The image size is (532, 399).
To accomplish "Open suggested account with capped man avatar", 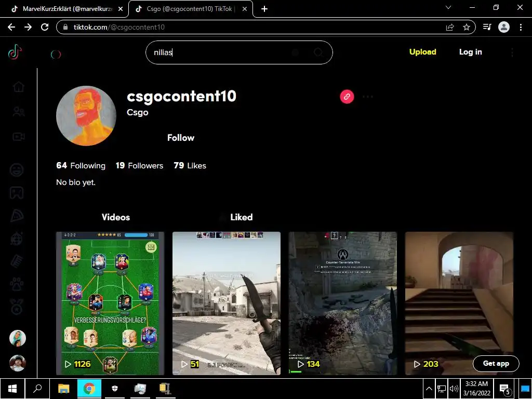I will pos(18,363).
